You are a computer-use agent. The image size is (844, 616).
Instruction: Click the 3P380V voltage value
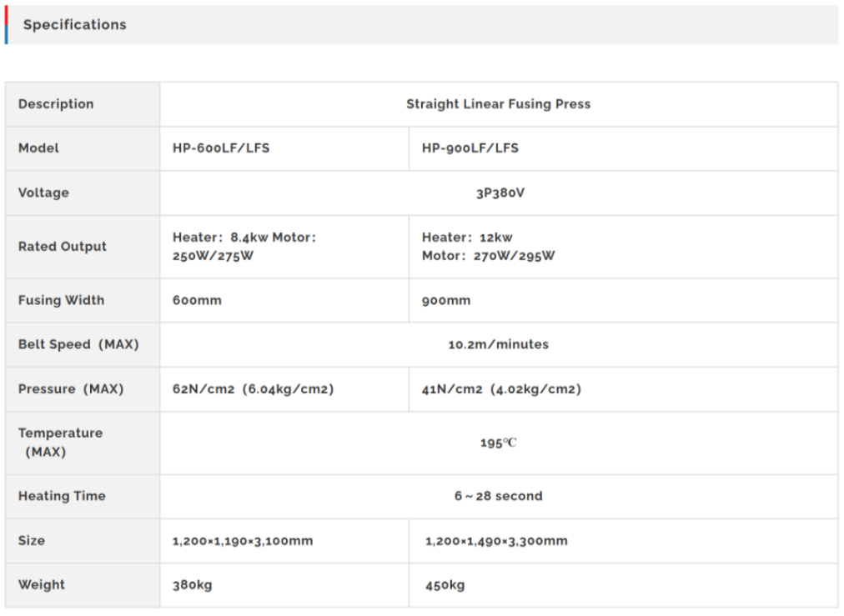pyautogui.click(x=500, y=193)
